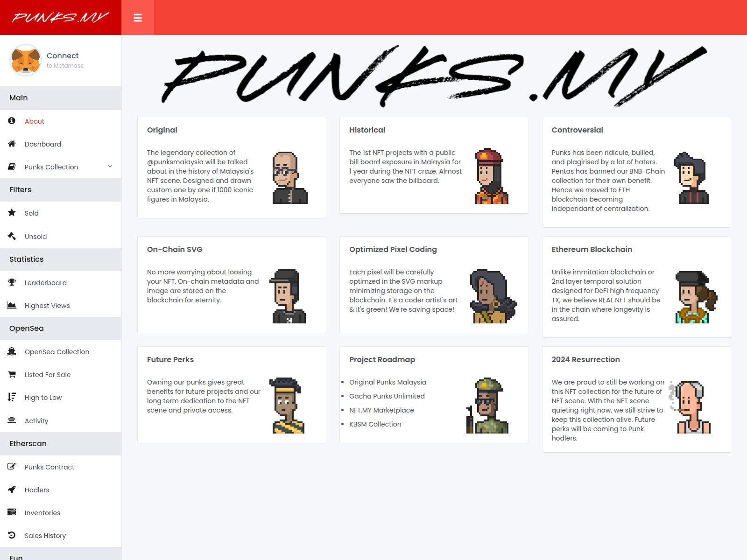Click the Sold star icon

(x=12, y=213)
